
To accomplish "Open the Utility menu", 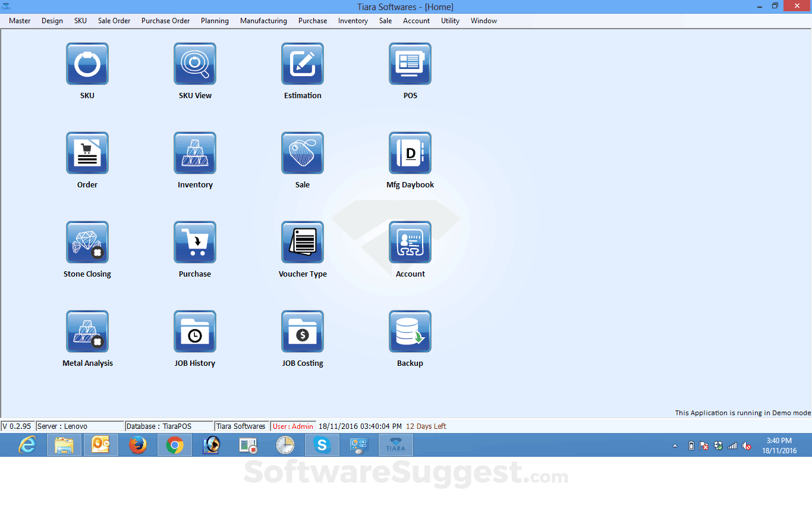I will click(x=450, y=21).
